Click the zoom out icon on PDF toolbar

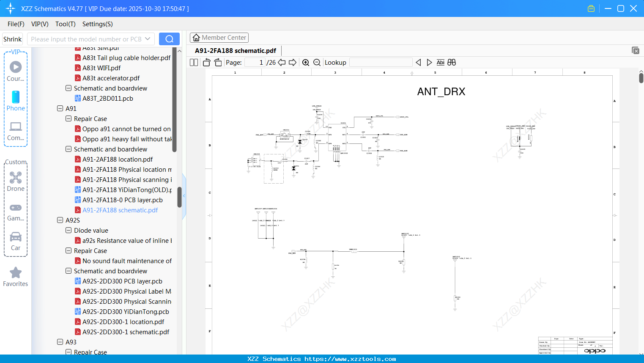tap(317, 62)
